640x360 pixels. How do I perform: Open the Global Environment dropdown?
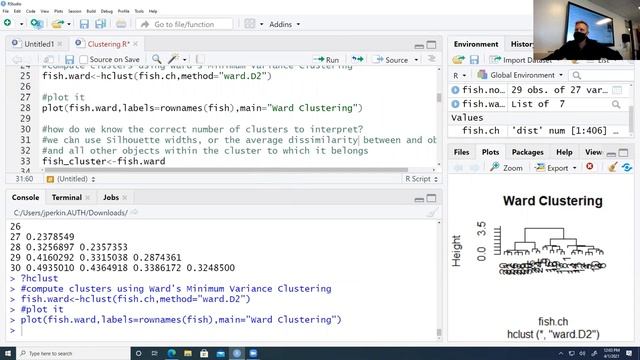[520, 75]
